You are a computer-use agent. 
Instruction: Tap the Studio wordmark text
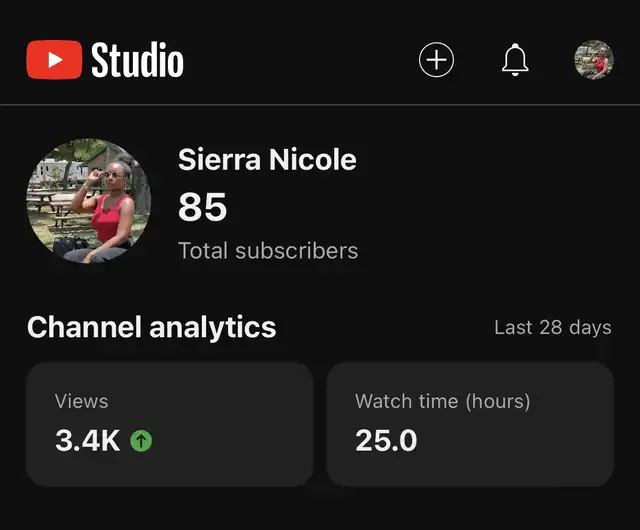click(137, 60)
